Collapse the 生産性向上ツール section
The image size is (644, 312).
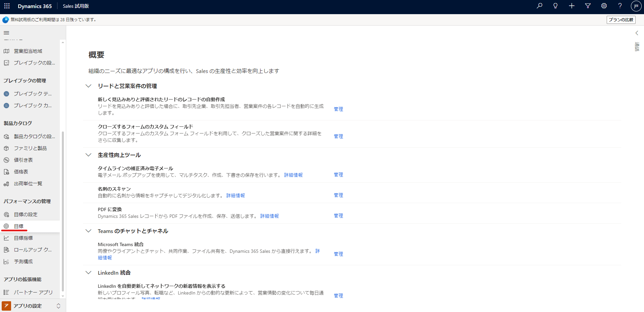tap(88, 155)
